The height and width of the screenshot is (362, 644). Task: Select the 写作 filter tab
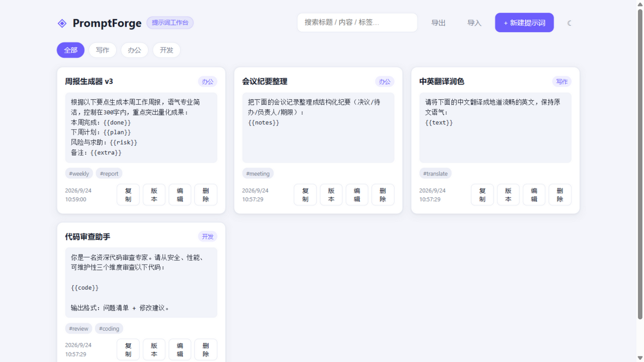pos(103,50)
